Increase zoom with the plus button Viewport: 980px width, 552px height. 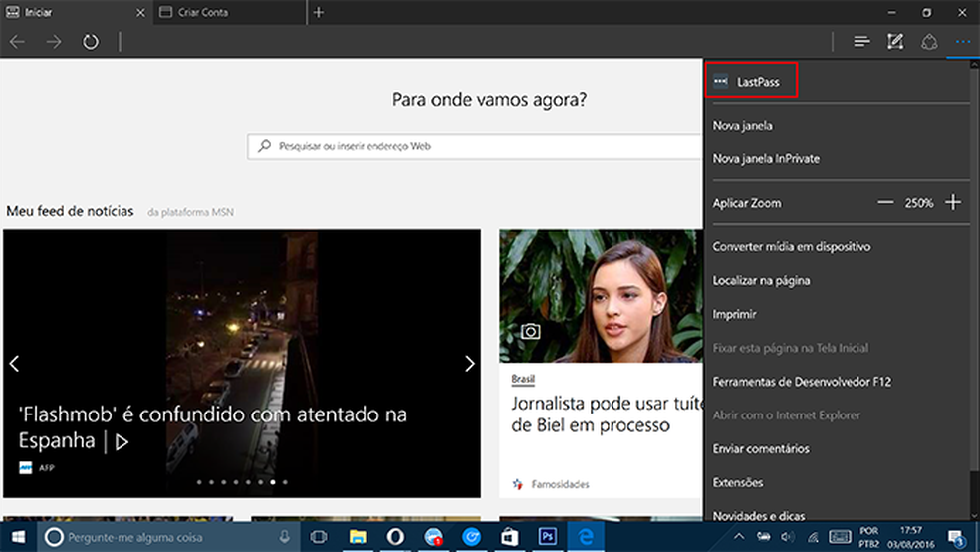pyautogui.click(x=953, y=202)
